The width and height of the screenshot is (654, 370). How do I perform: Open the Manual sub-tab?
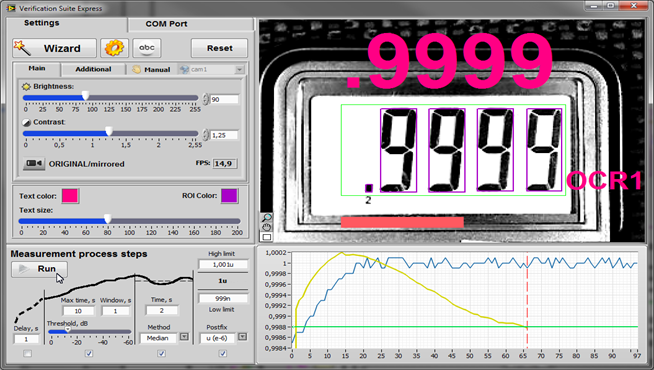pos(151,70)
